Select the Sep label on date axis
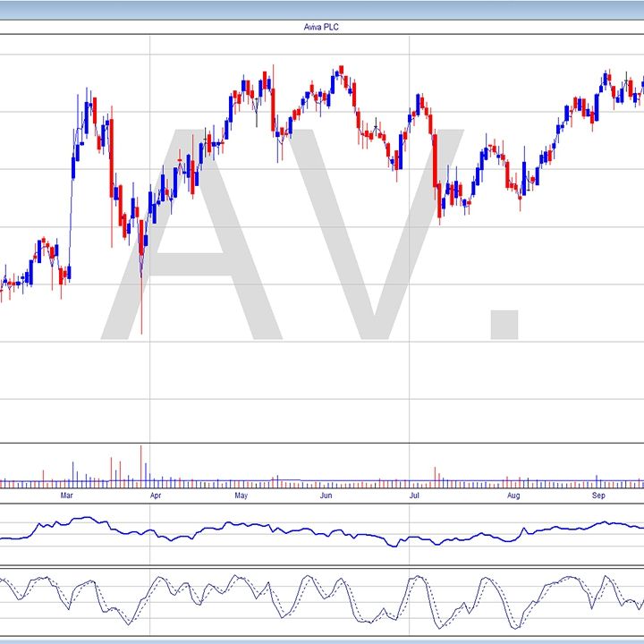 coord(598,494)
